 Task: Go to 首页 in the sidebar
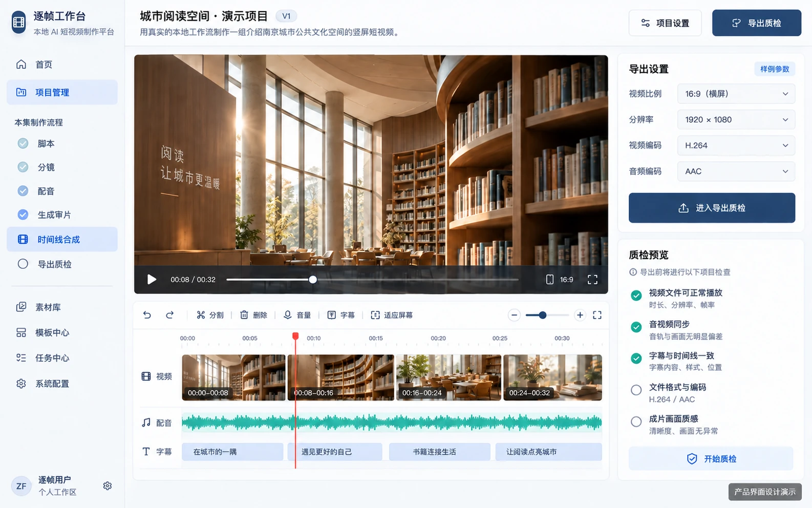click(62, 65)
